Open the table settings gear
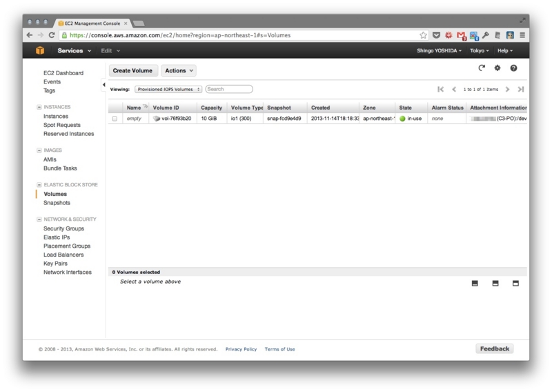 tap(497, 68)
